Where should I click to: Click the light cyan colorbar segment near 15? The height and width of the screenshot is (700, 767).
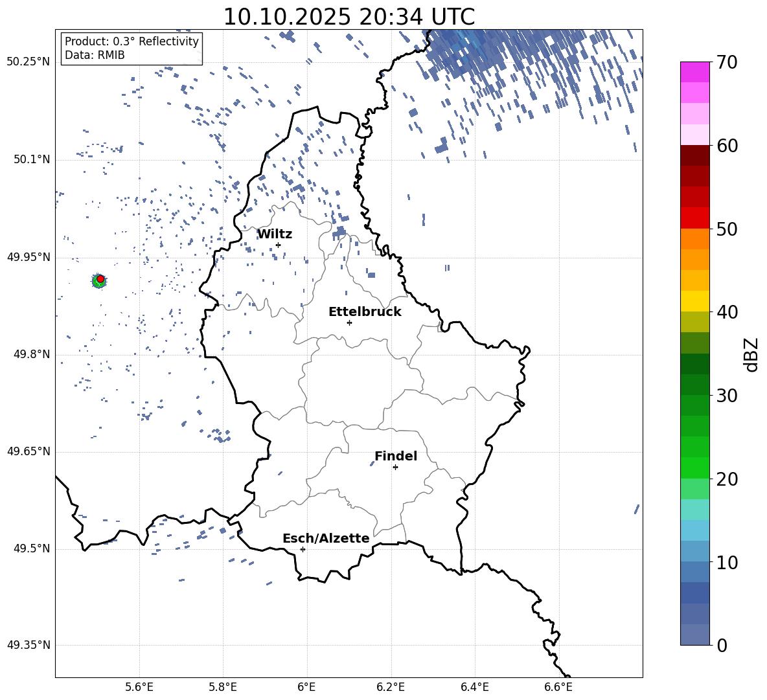(694, 510)
